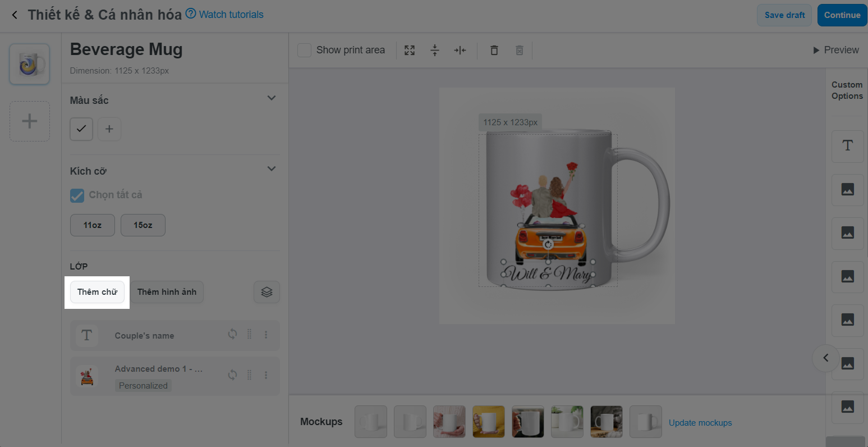This screenshot has height=447, width=868.
Task: Select the mug with plant mockup
Action: (x=567, y=422)
